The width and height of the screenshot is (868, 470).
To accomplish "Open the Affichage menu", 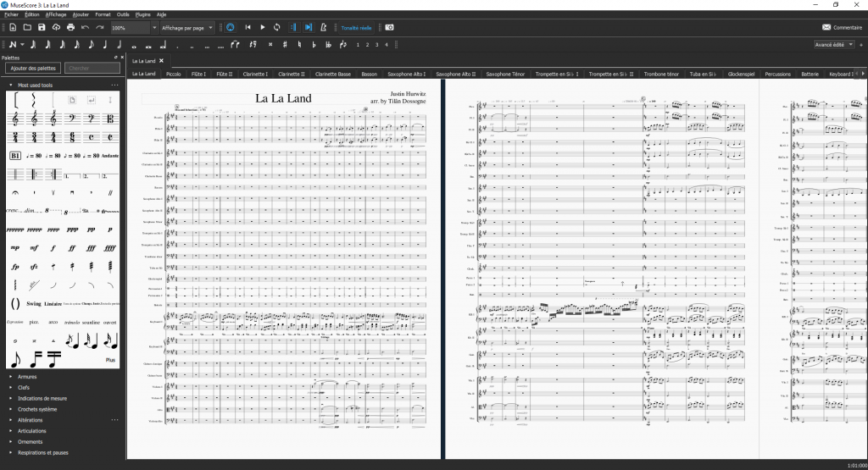I will click(x=55, y=14).
